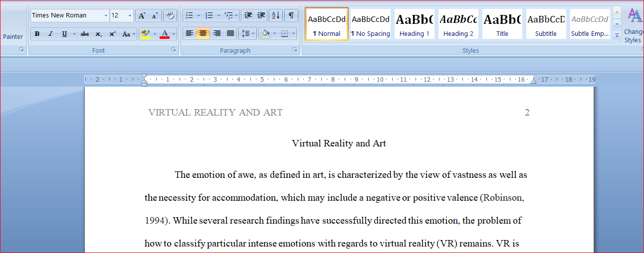
Task: Toggle italic formatting
Action: click(x=50, y=34)
